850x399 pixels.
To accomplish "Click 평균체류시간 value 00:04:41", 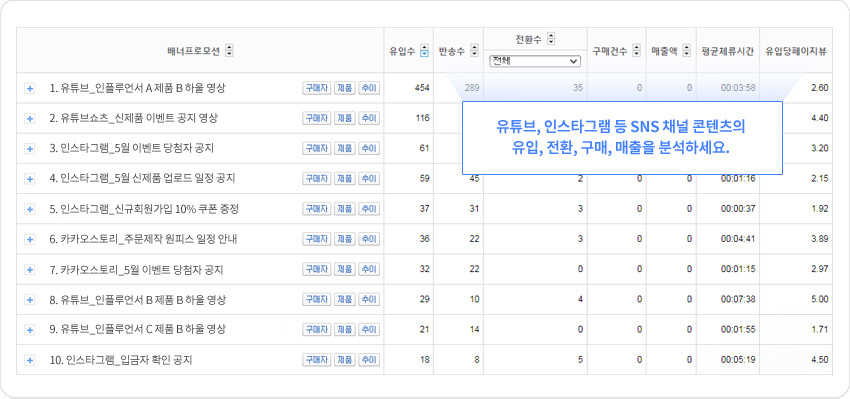I will (738, 239).
